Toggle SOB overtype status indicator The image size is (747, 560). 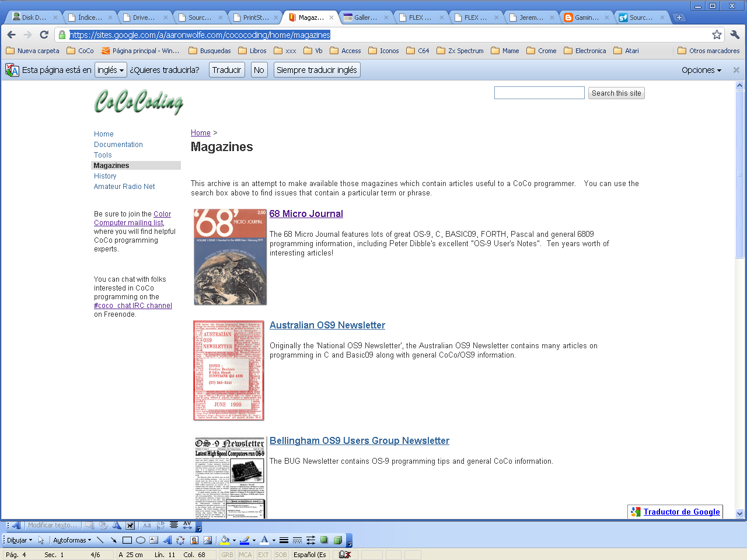(281, 555)
